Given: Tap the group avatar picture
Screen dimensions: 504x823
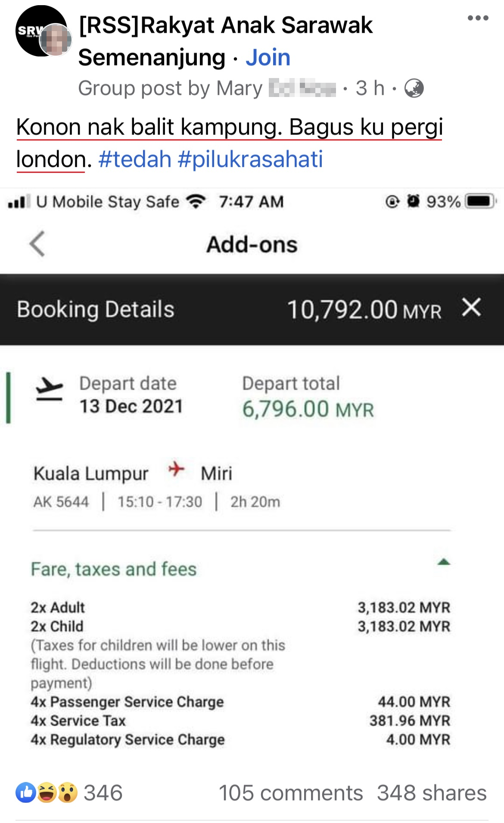Looking at the screenshot, I should [41, 31].
